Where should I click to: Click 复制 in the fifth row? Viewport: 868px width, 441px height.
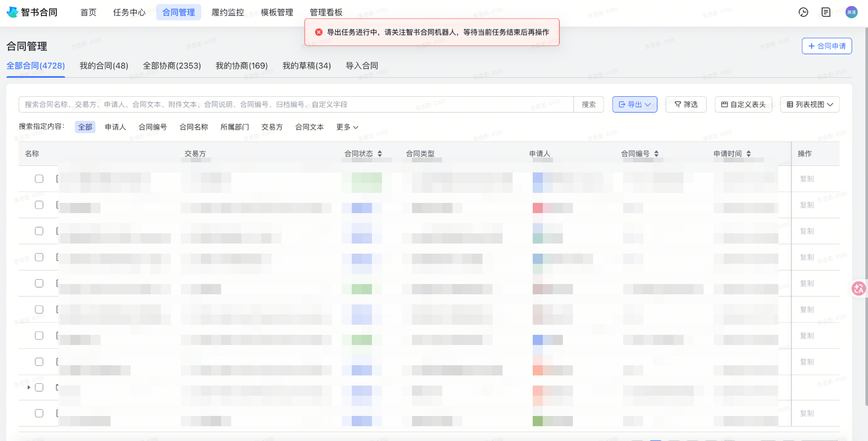tap(807, 284)
